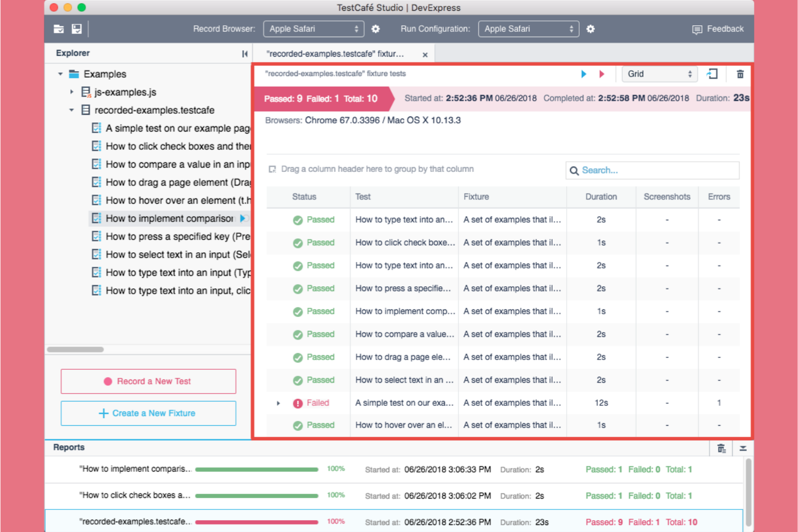Select 'How to compare a value' test in Explorer
This screenshot has height=532, width=798.
pyautogui.click(x=171, y=164)
